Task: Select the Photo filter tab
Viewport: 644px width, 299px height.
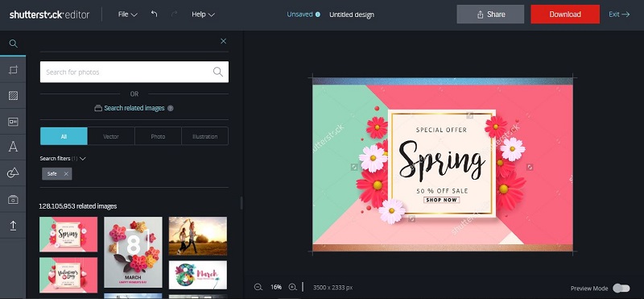Action: coord(158,136)
